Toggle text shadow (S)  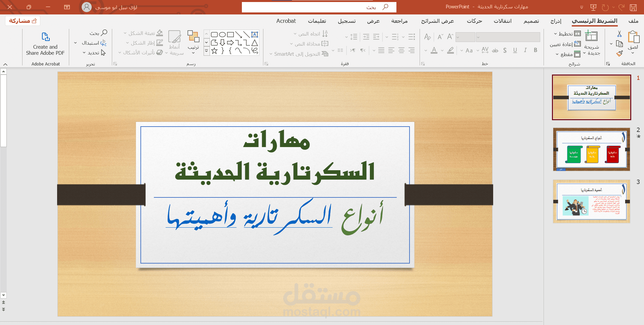[505, 50]
